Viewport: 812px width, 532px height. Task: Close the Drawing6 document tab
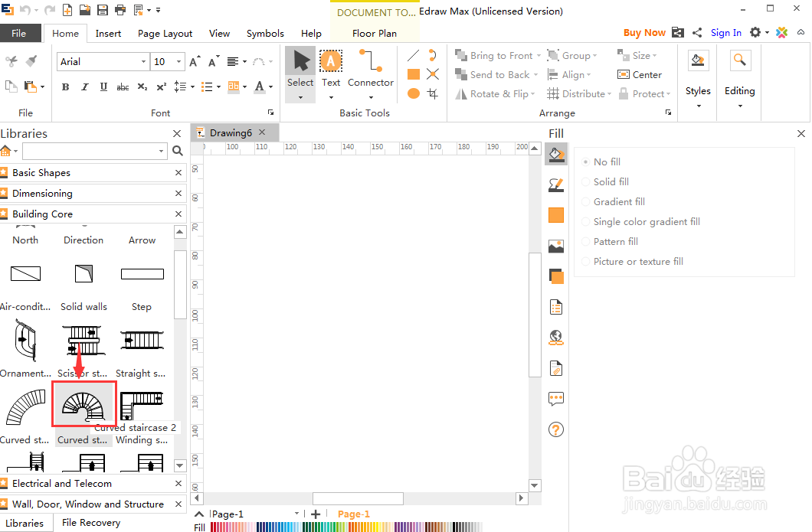click(262, 132)
